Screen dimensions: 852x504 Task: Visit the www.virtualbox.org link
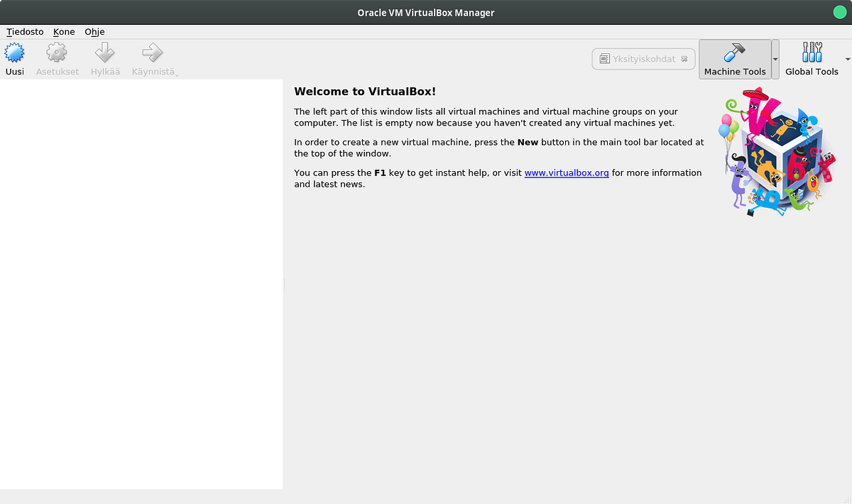pyautogui.click(x=566, y=172)
